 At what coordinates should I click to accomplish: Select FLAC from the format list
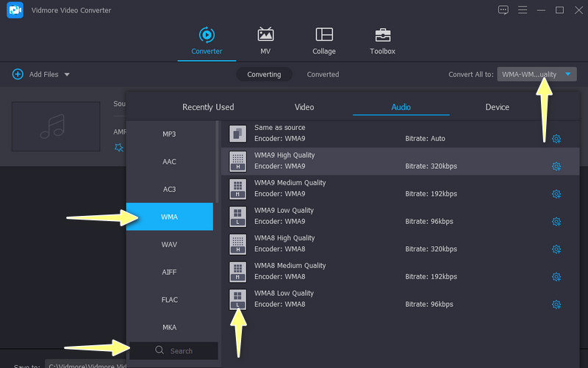click(169, 300)
